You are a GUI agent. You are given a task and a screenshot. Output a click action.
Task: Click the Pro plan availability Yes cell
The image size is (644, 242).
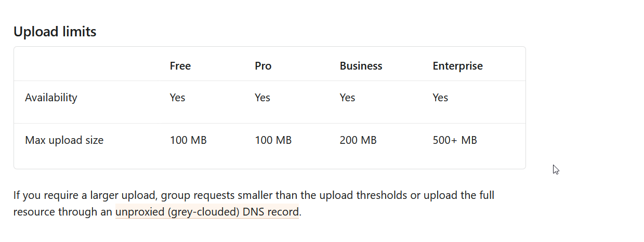[x=262, y=98]
